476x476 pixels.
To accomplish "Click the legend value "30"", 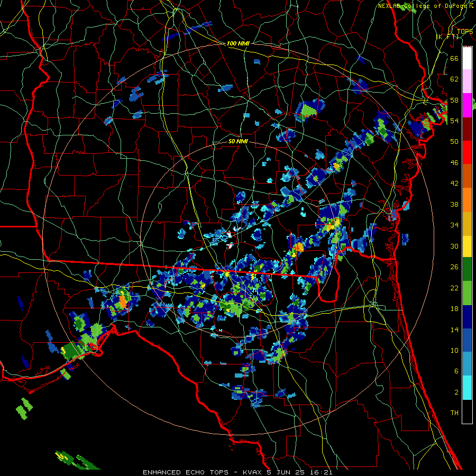I will (x=454, y=246).
